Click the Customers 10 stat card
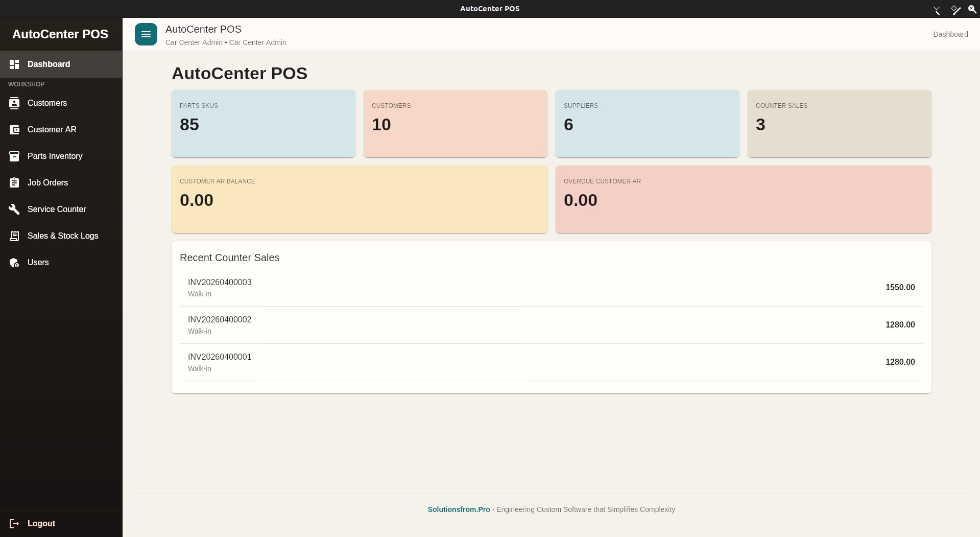 click(456, 124)
